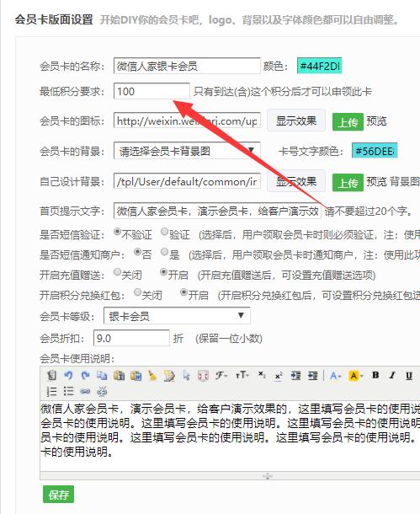Open the font size dropdown in editor

242,375
